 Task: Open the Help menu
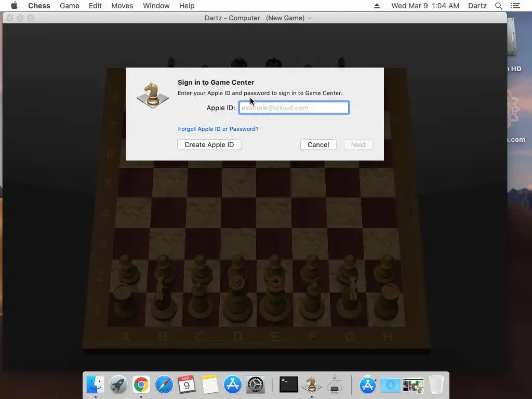[x=187, y=6]
